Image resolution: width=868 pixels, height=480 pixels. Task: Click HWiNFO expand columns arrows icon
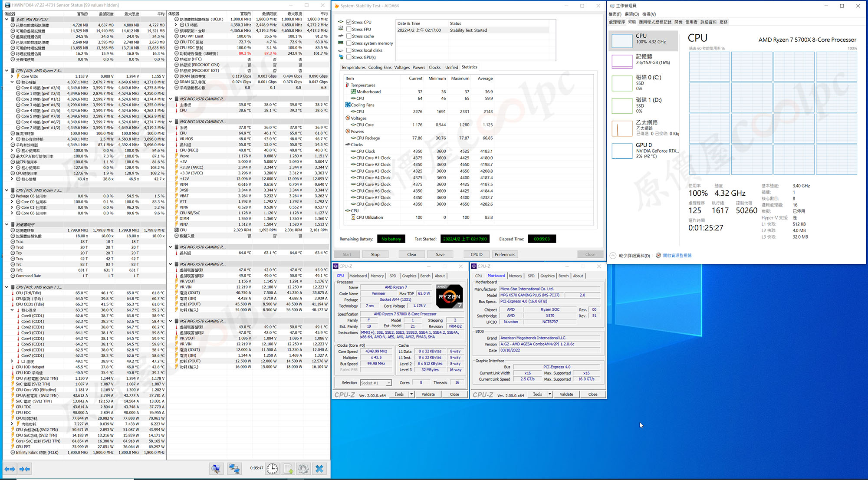point(10,469)
